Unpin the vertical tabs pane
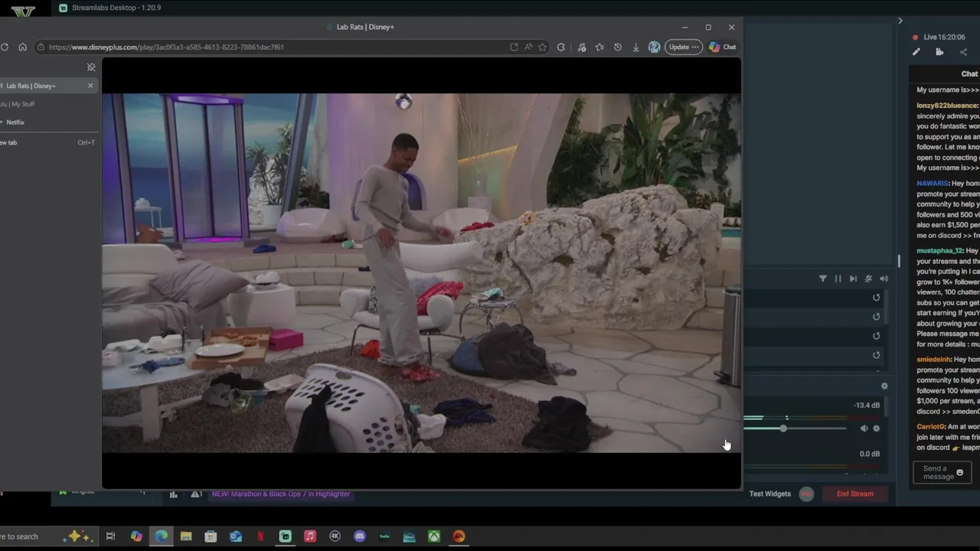This screenshot has width=980, height=551. coord(91,67)
